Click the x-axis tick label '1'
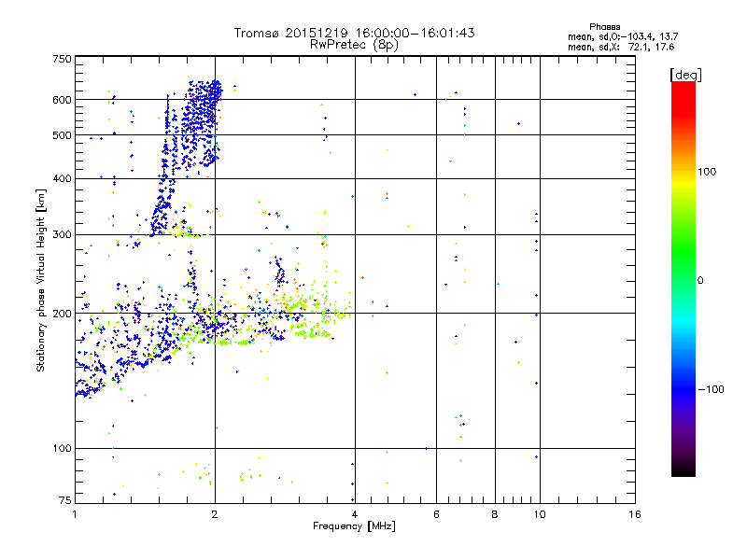The image size is (747, 560). pos(75,514)
